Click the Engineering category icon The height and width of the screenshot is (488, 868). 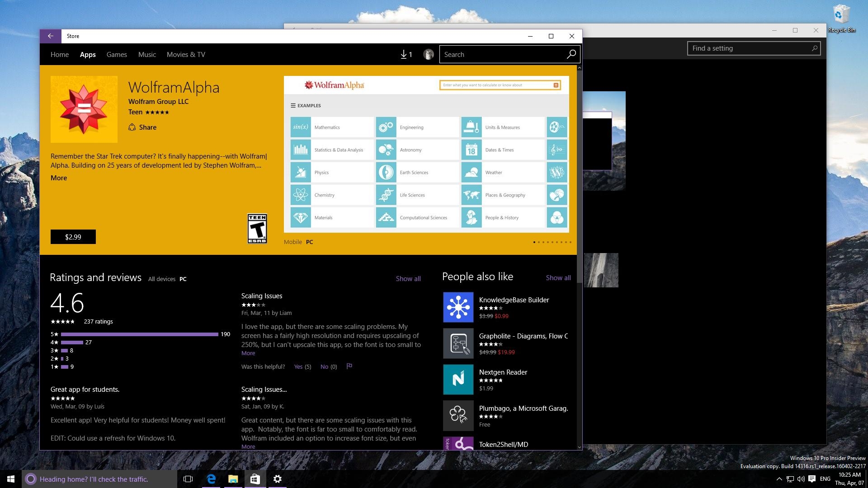pyautogui.click(x=385, y=127)
